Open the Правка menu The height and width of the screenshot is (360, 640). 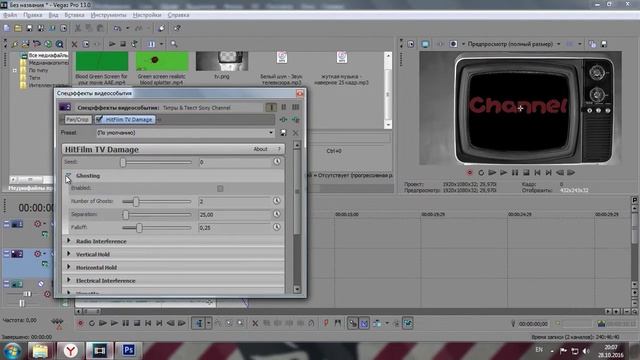[x=33, y=15]
